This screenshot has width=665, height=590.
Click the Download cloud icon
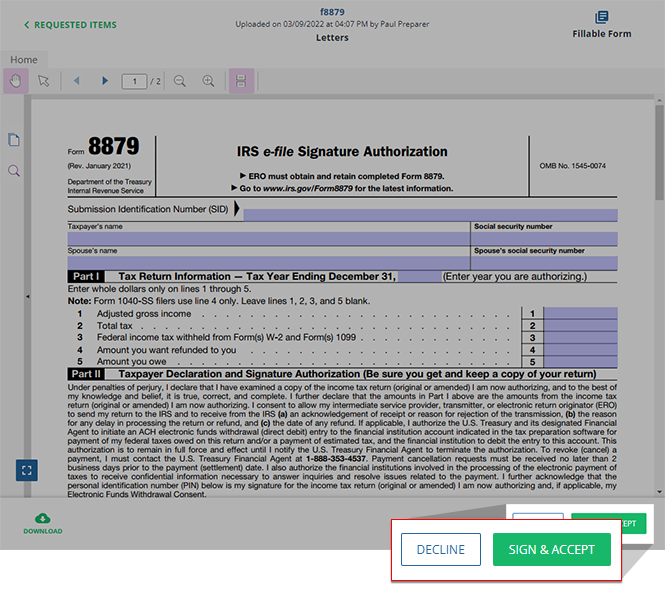[x=42, y=518]
